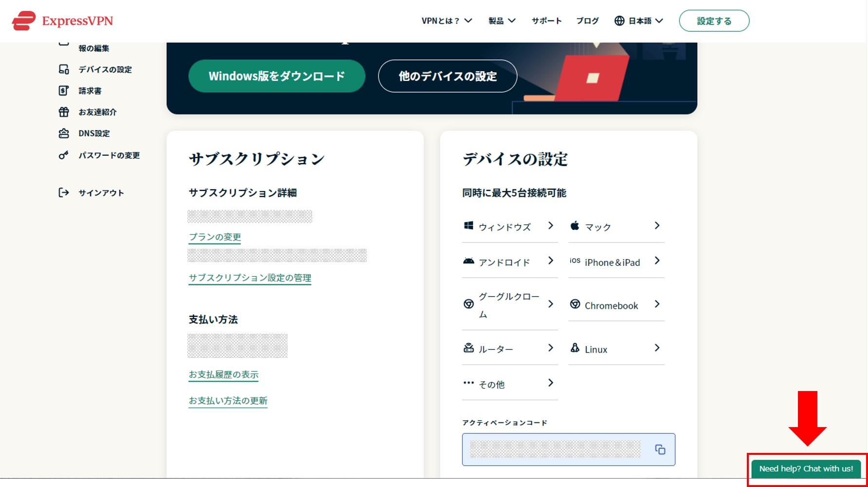Click the sign-out arrow icon

[64, 192]
